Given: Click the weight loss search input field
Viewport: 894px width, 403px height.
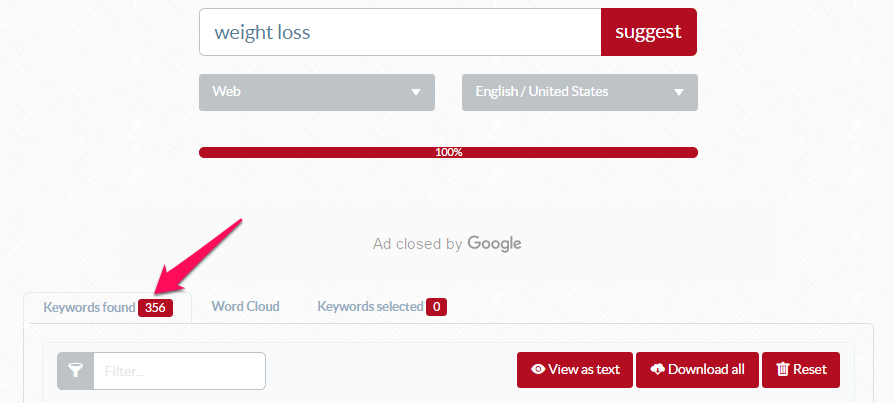Looking at the screenshot, I should (x=400, y=32).
